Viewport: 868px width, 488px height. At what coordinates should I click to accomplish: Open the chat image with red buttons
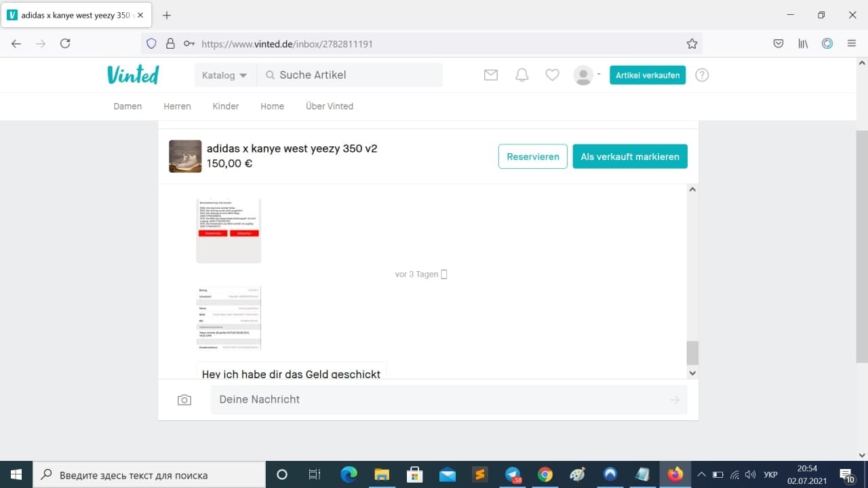click(x=229, y=230)
